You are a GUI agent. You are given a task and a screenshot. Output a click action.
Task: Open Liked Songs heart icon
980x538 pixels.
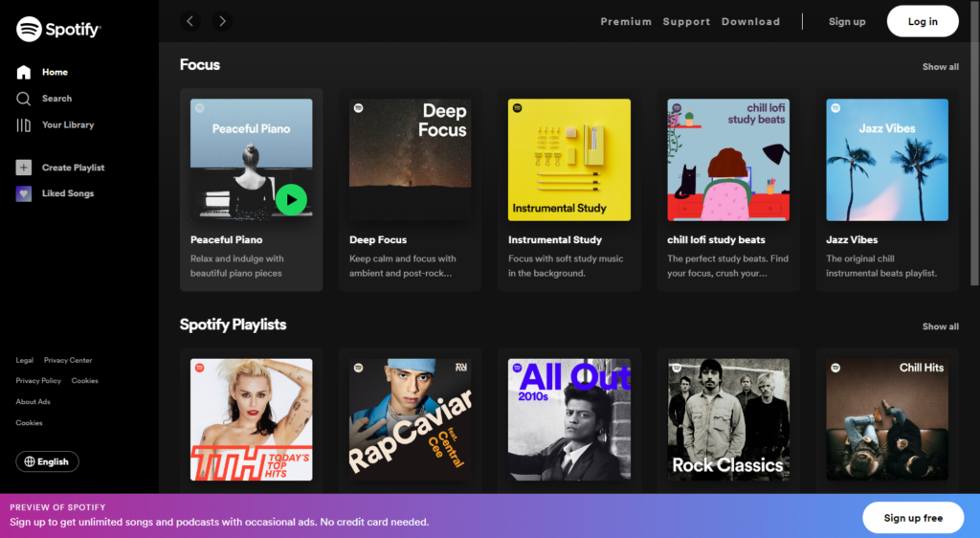[24, 193]
